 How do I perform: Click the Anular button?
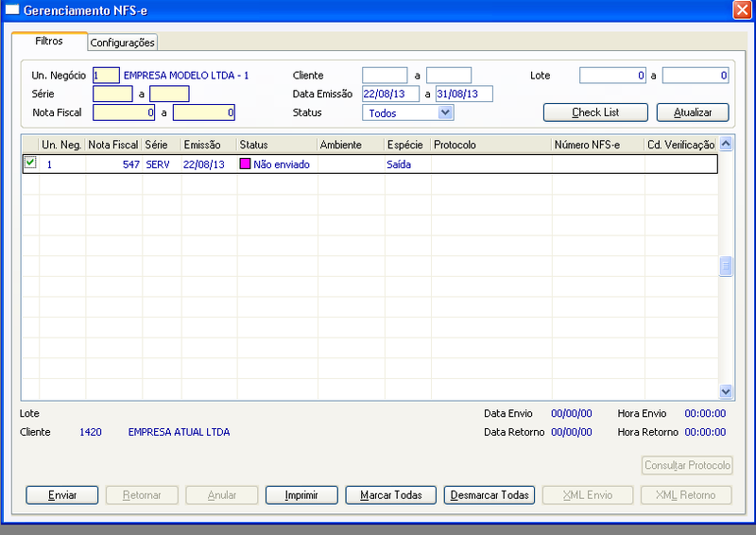point(222,495)
